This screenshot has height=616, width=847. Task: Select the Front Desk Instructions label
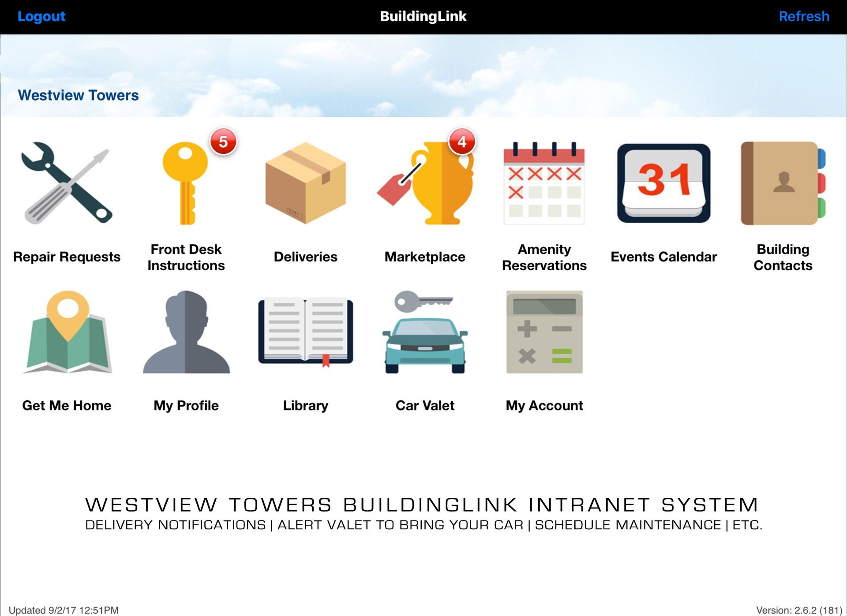(186, 257)
